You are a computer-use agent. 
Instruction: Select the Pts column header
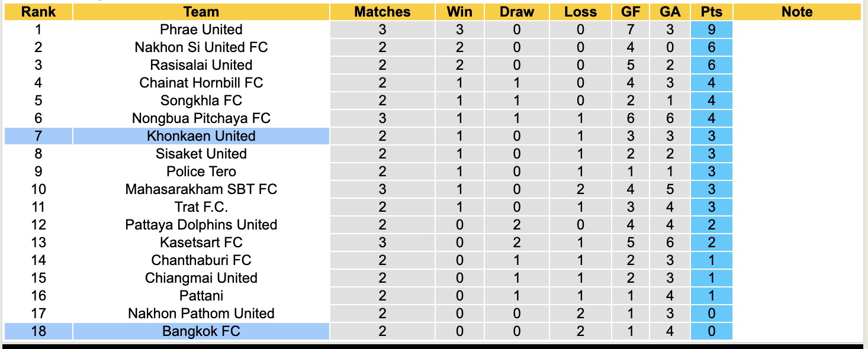click(711, 12)
